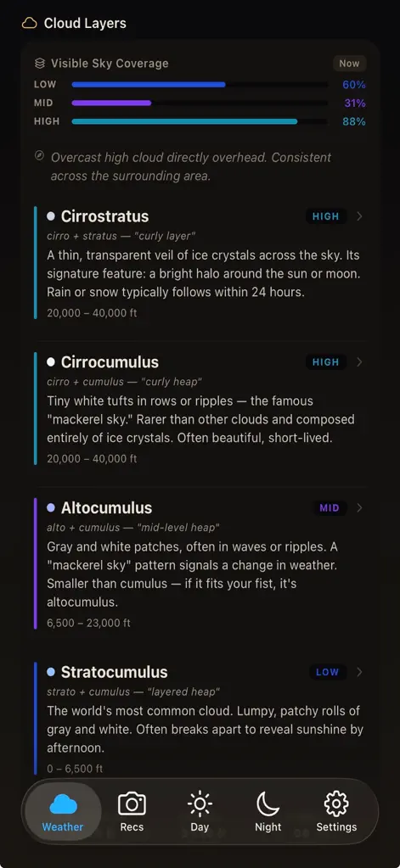Click the Now time badge
The height and width of the screenshot is (868, 400).
click(349, 64)
